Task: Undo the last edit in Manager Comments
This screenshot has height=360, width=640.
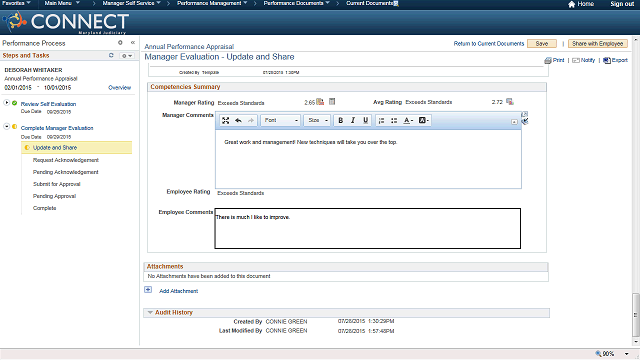Action: 238,120
